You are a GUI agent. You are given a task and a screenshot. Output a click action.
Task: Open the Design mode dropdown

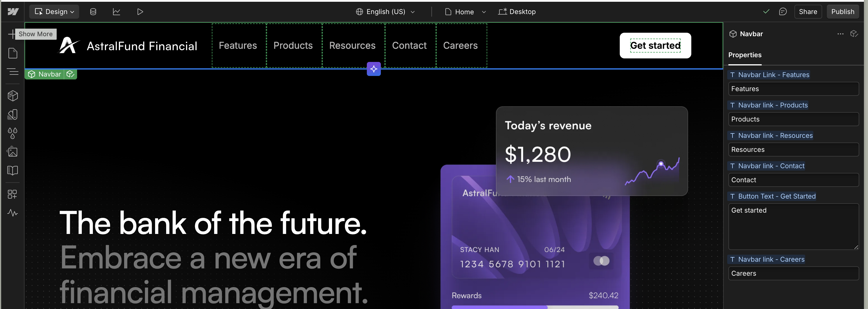pyautogui.click(x=54, y=11)
